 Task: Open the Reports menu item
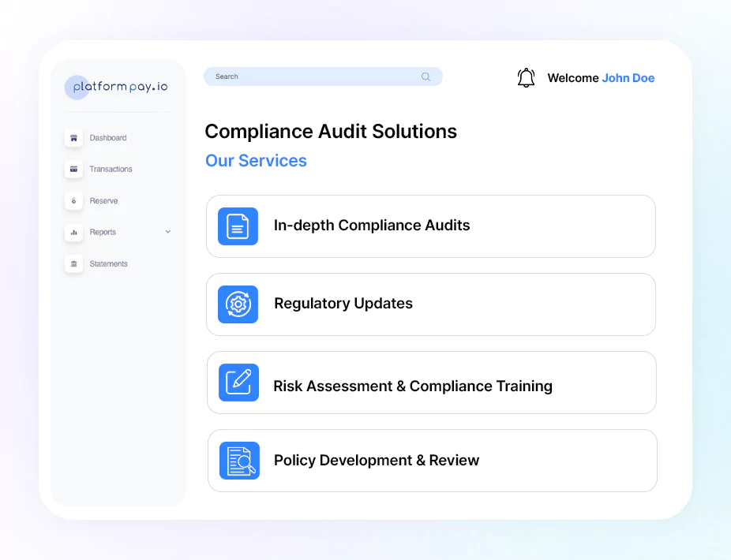(x=103, y=232)
